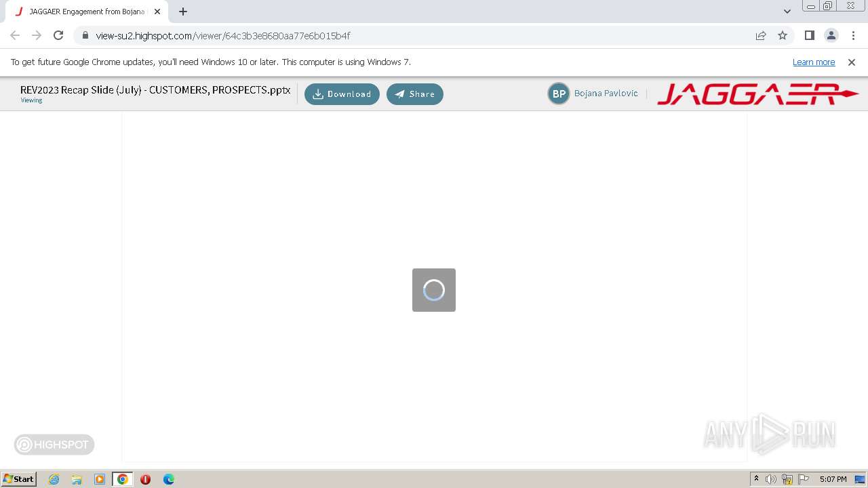Dismiss the Chrome update notification bar
This screenshot has width=868, height=488.
point(852,62)
